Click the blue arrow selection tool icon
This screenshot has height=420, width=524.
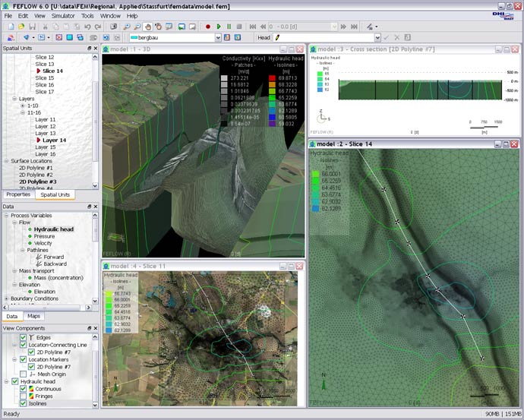click(26, 37)
